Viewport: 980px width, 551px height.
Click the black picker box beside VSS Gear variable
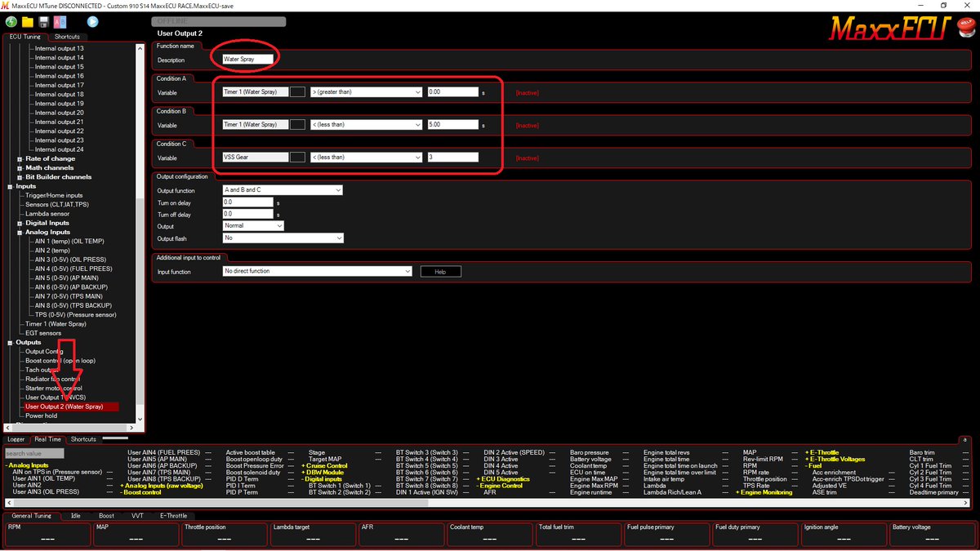[298, 158]
